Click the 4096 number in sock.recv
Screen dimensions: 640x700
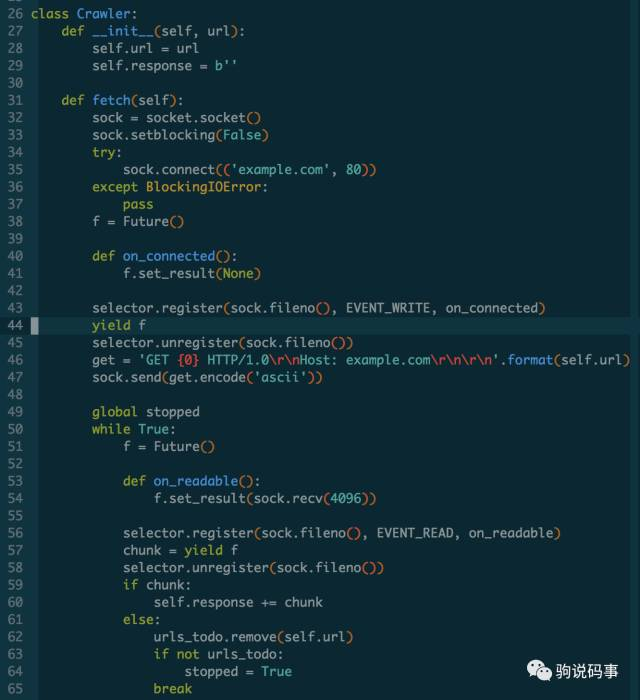(346, 498)
